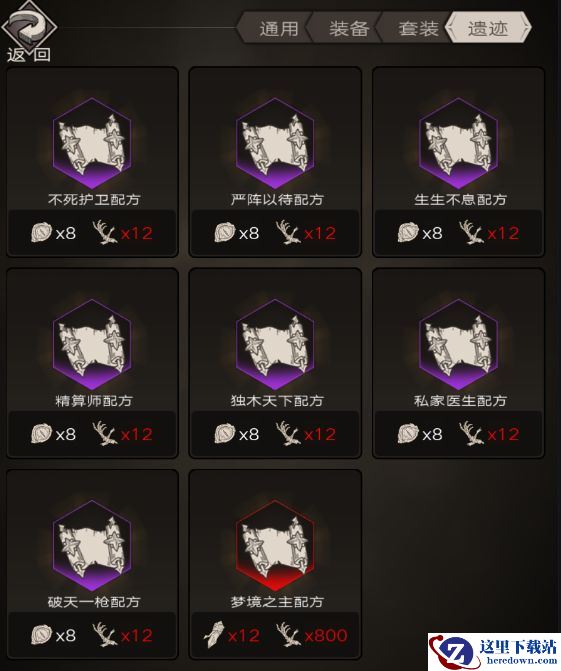This screenshot has width=561, height=671.
Task: Select the 私家医生配方 scroll icon
Action: pos(458,345)
